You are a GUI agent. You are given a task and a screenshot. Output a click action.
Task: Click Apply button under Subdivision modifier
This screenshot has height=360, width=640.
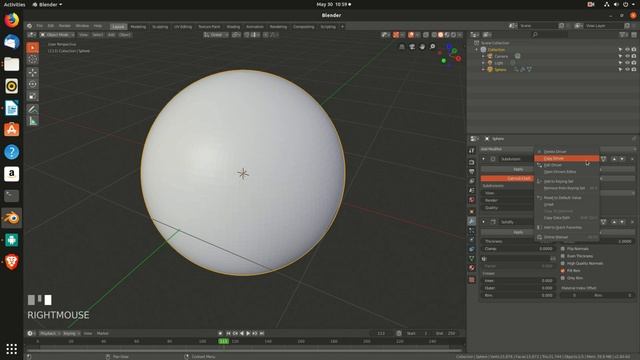click(507, 169)
